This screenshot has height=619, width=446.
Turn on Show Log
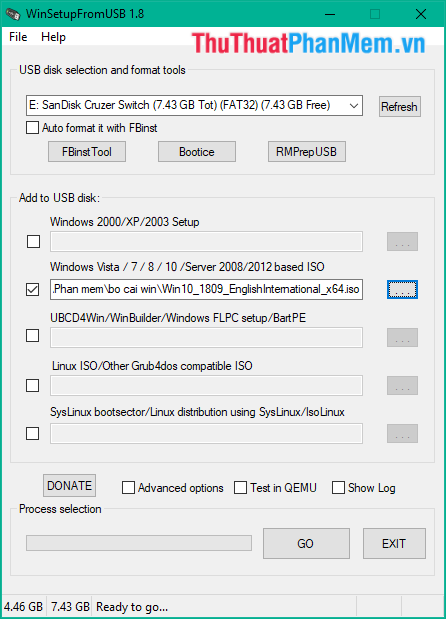coord(338,488)
